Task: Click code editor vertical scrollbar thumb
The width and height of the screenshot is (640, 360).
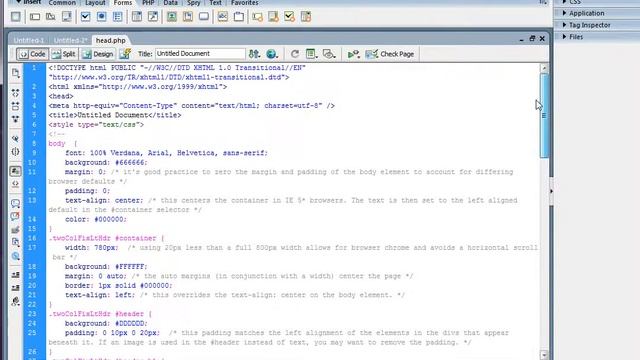Action: [x=544, y=116]
